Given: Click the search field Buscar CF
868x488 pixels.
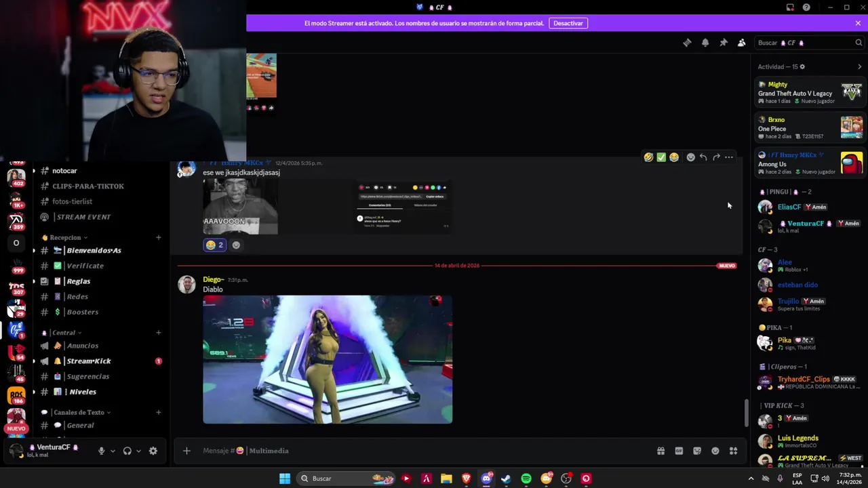Looking at the screenshot, I should pyautogui.click(x=810, y=43).
